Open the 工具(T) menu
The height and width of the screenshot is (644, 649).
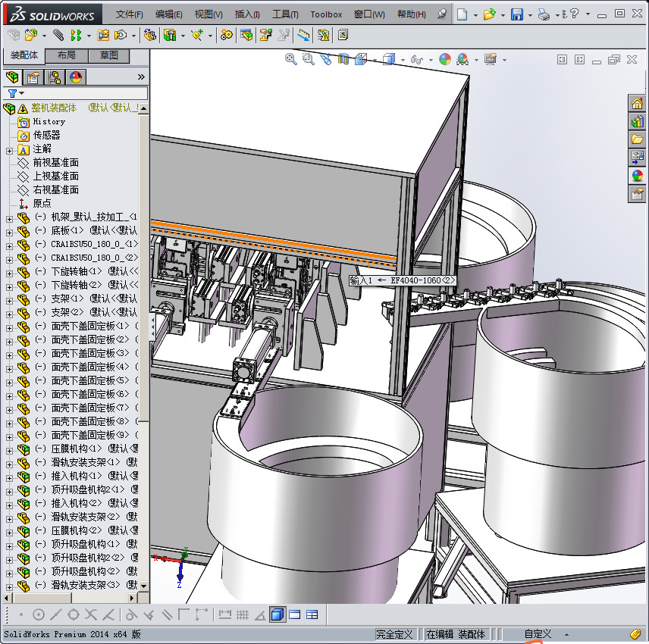click(285, 14)
